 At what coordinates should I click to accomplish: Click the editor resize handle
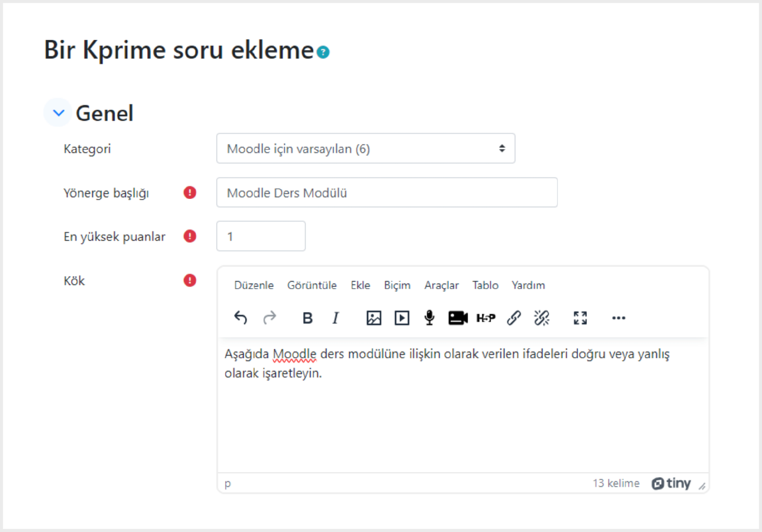coord(702,486)
